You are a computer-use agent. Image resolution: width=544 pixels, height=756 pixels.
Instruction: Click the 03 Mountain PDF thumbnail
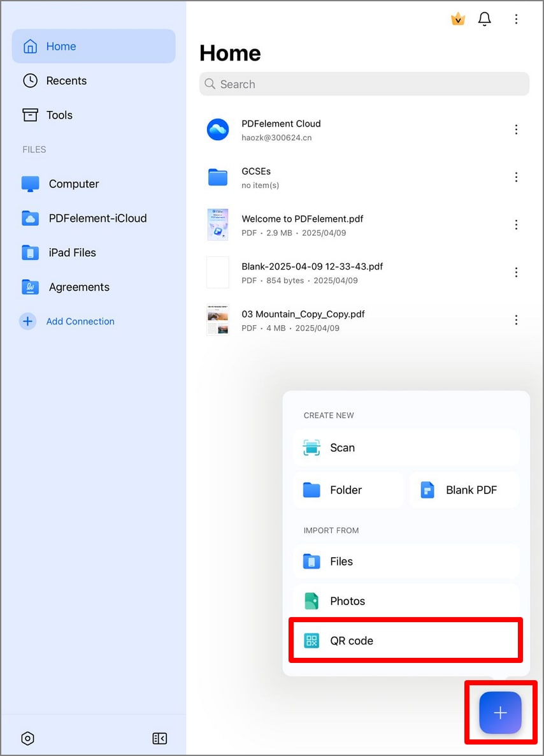(218, 320)
